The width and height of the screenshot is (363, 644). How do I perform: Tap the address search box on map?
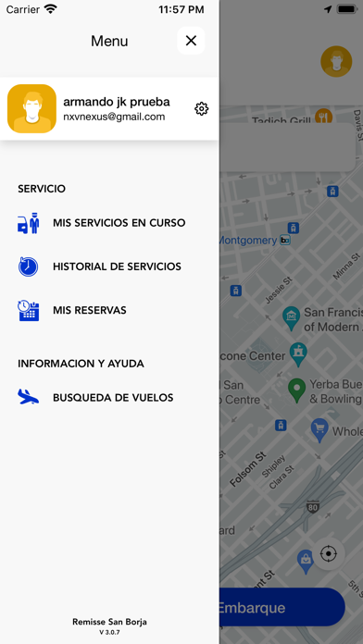tap(287, 147)
